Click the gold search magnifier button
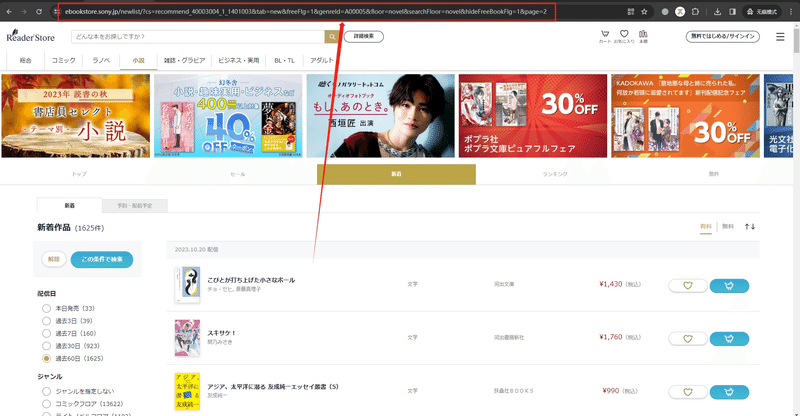The width and height of the screenshot is (800, 416). point(332,37)
